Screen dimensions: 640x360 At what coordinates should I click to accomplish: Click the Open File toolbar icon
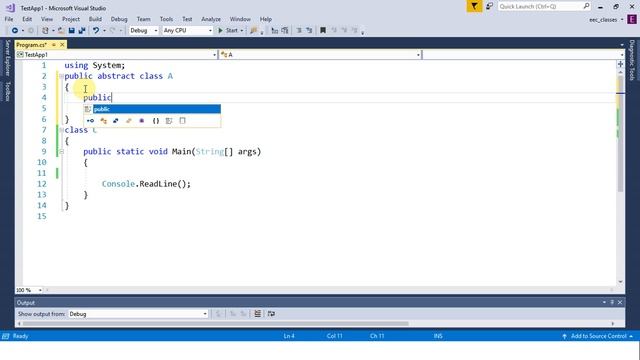coord(61,31)
